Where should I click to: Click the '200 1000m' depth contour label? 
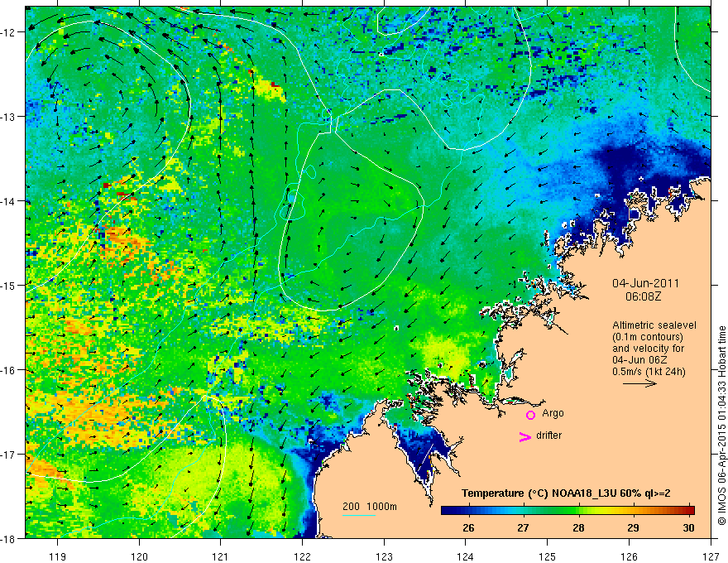pos(370,507)
